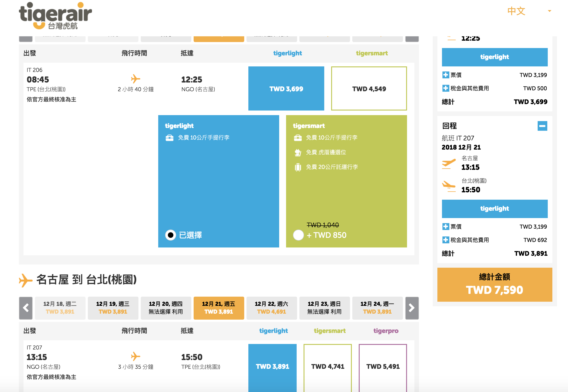Open the 中文 language dropdown
Viewport: 568px width, 392px height.
529,11
